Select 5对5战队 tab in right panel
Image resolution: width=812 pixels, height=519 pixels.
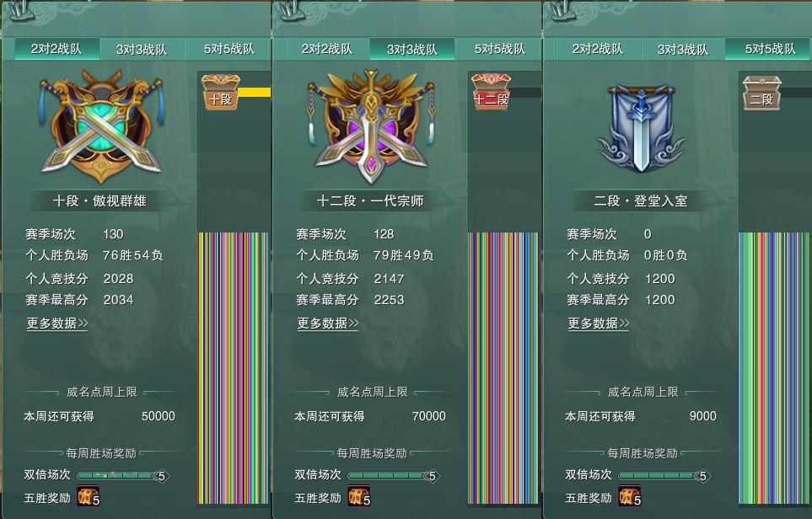770,49
